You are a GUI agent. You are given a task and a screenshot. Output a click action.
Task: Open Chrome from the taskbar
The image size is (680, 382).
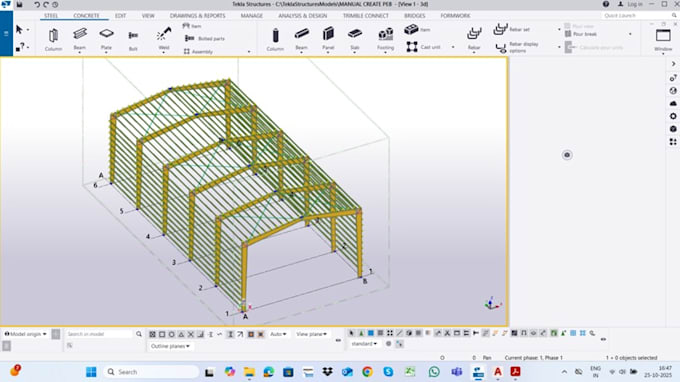(x=367, y=372)
